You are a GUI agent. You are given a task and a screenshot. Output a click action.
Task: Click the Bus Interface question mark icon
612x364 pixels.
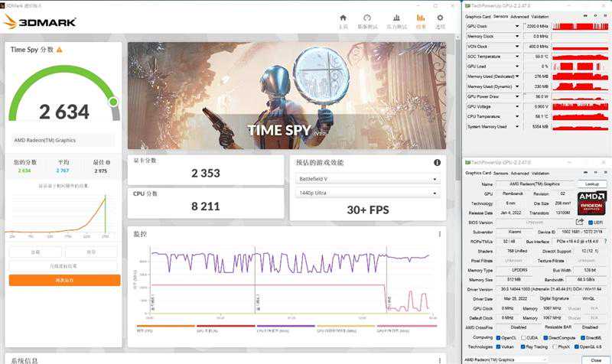[604, 240]
